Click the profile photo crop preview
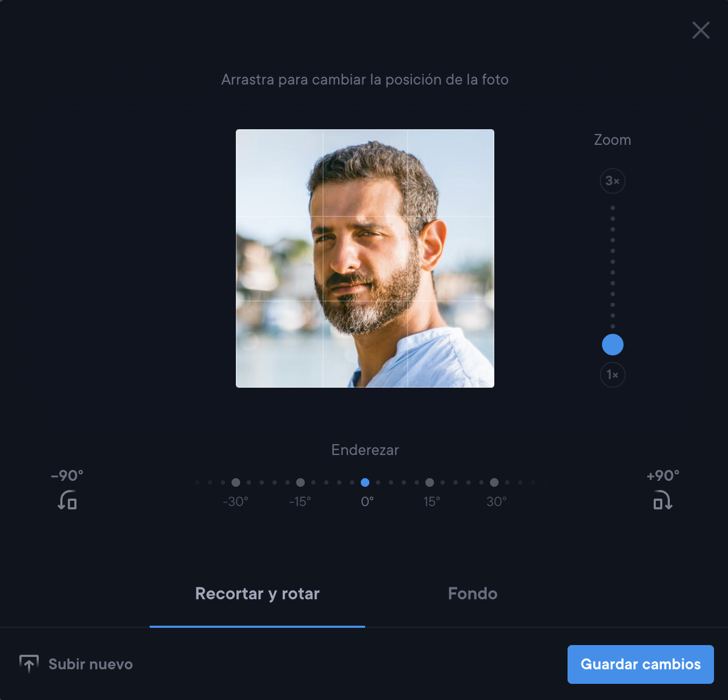The width and height of the screenshot is (728, 700). pyautogui.click(x=365, y=258)
